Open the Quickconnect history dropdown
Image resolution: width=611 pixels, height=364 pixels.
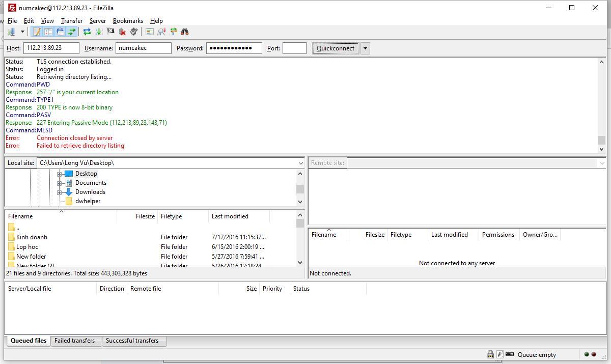pos(365,48)
